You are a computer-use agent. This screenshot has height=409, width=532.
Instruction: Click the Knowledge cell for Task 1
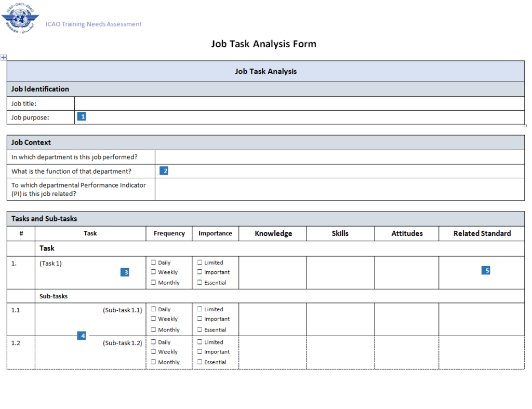pyautogui.click(x=272, y=272)
